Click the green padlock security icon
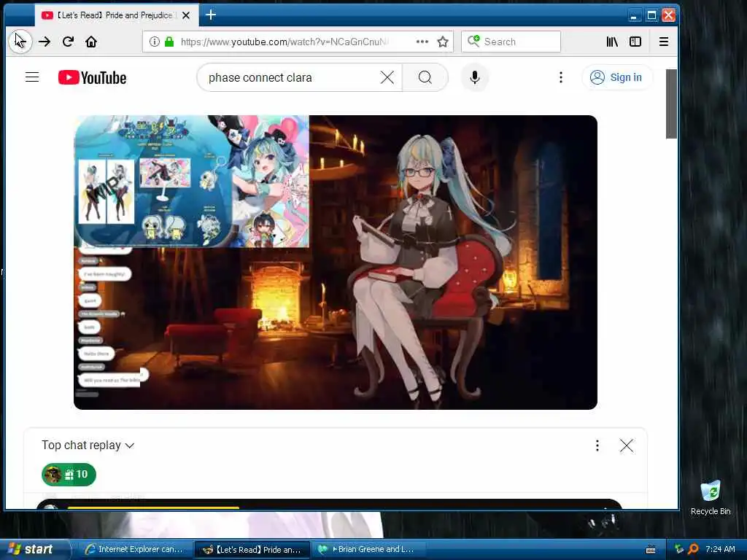The height and width of the screenshot is (560, 747). (169, 42)
